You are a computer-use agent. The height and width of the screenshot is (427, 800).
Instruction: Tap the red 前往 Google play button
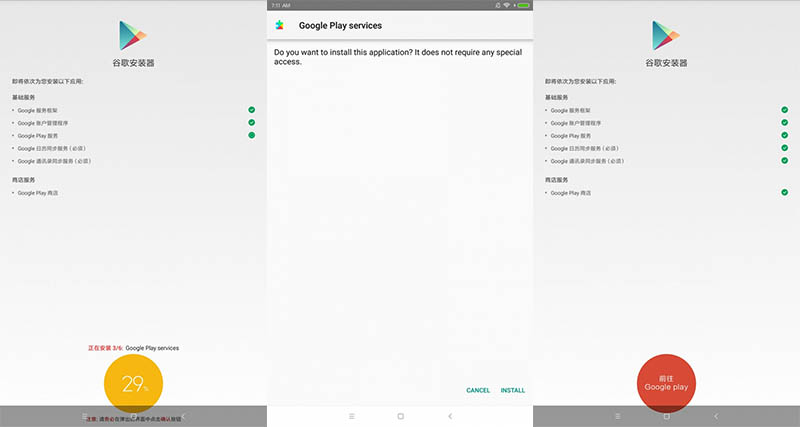(x=666, y=383)
